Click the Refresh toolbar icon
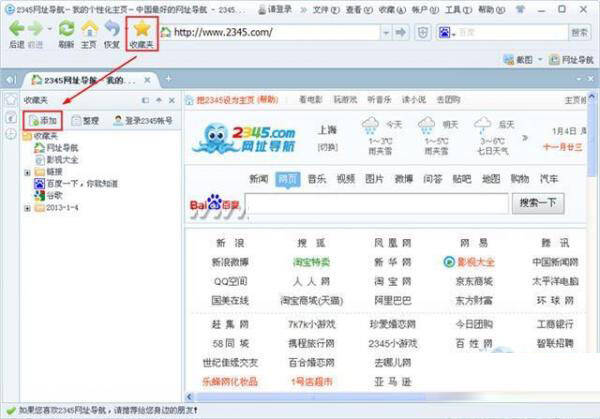Image resolution: width=600 pixels, height=419 pixels. pos(66,29)
